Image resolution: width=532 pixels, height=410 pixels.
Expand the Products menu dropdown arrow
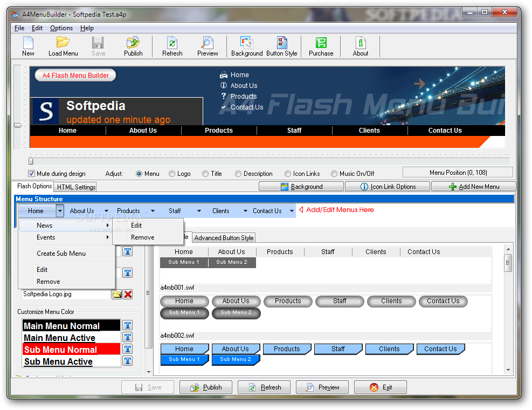coord(153,211)
